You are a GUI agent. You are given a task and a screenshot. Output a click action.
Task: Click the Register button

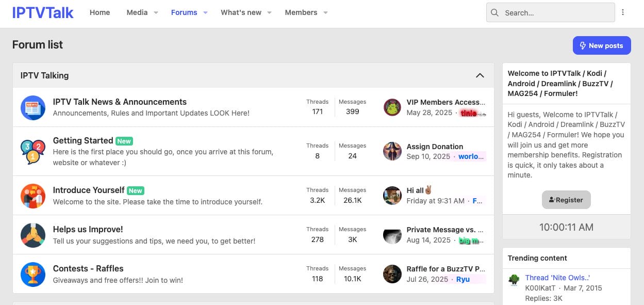click(566, 200)
